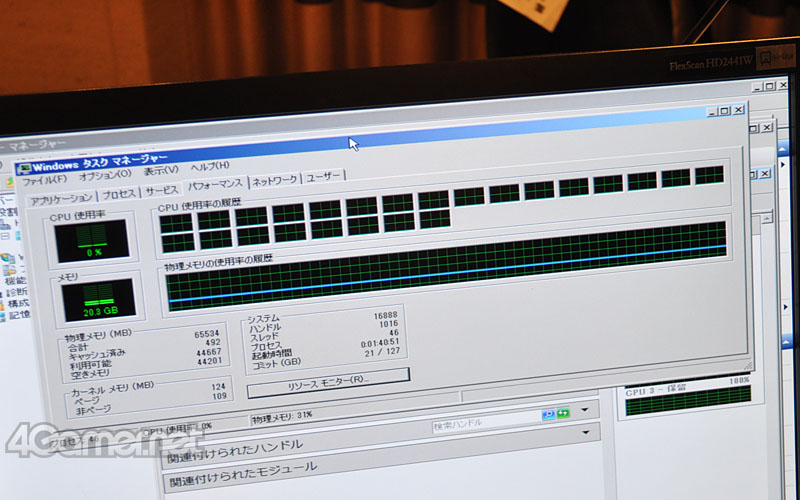This screenshot has height=500, width=800.
Task: Switch to the ユーザー tab
Action: pos(323,177)
